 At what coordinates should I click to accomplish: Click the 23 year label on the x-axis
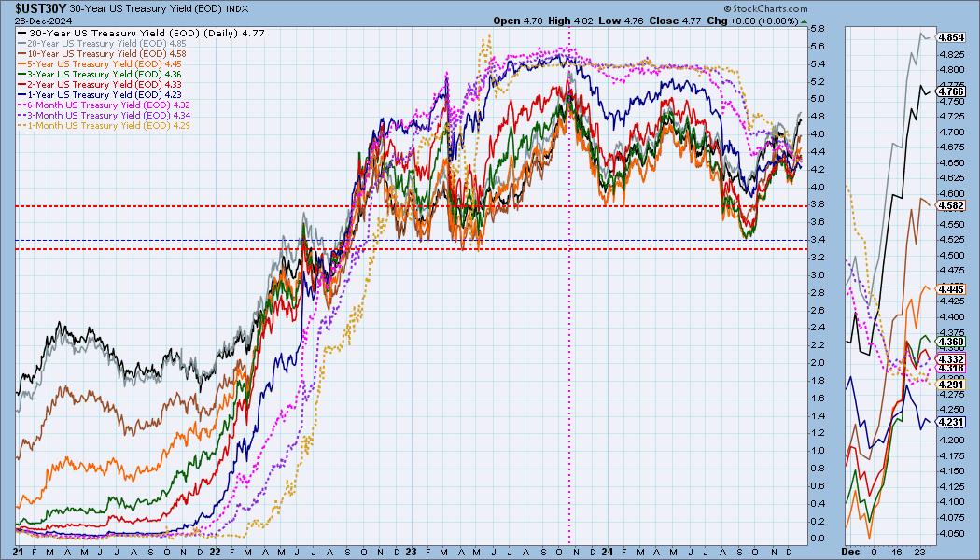point(411,552)
